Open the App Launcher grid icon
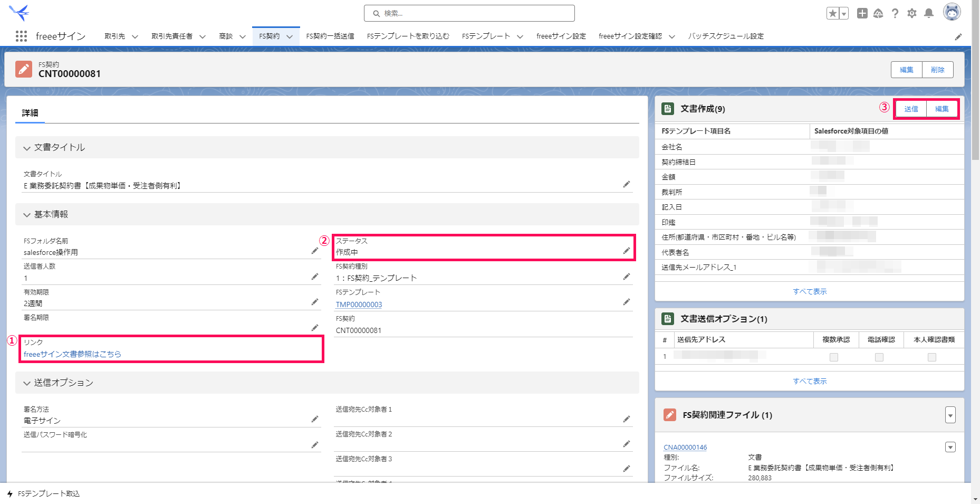The height and width of the screenshot is (504, 980). tap(21, 36)
